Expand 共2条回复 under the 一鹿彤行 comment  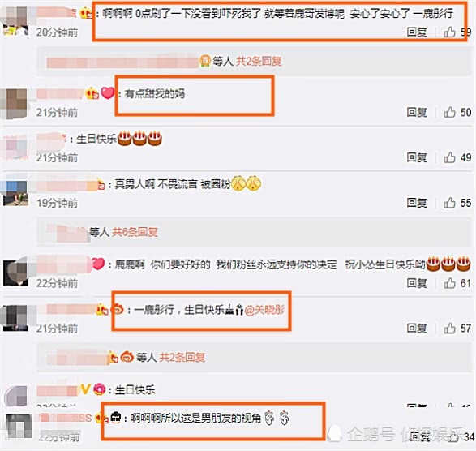182,357
